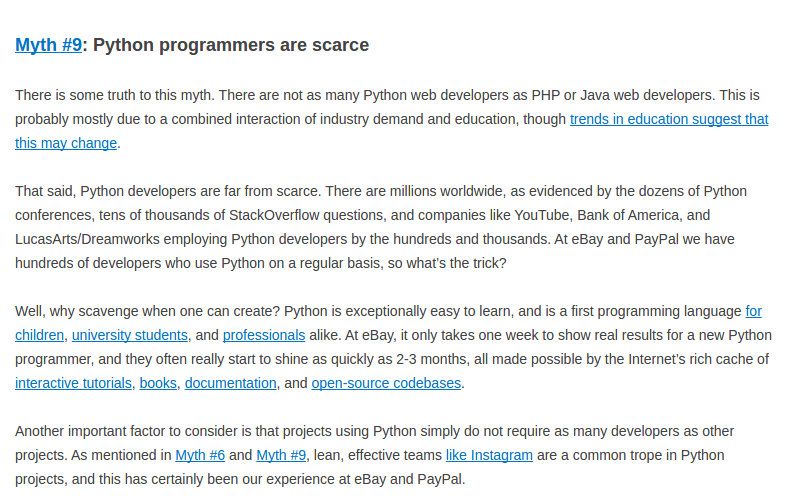This screenshot has height=501, width=789.
Task: Click the text 'Bank of America'
Action: click(x=627, y=215)
